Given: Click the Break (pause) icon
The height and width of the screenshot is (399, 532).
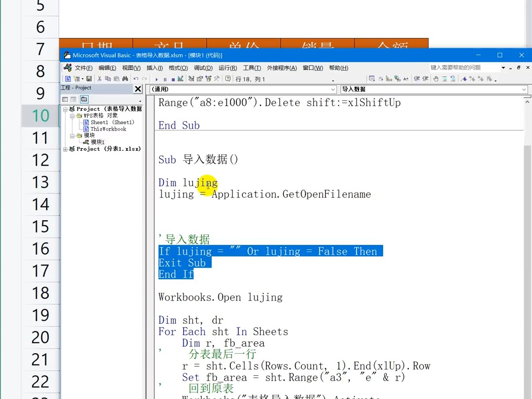Looking at the screenshot, I should coord(165,79).
